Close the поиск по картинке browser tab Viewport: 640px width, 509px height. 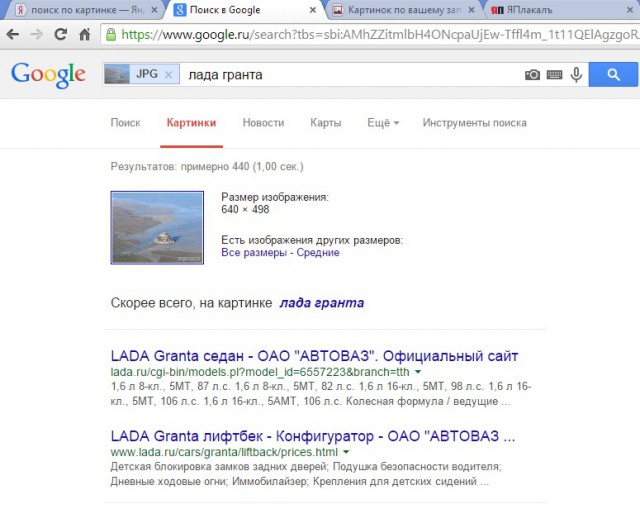point(154,10)
